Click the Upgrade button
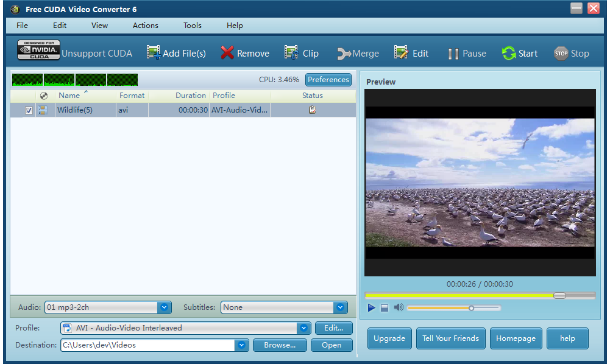610x364 pixels. 389,338
